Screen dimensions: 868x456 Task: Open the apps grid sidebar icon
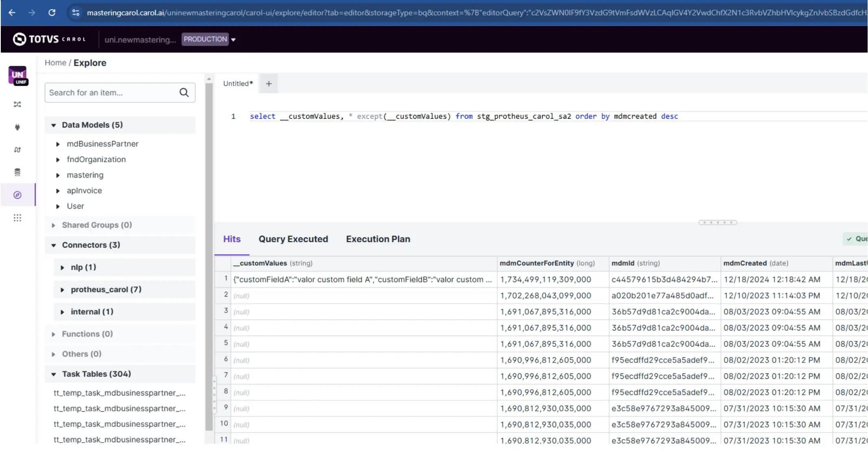point(17,218)
